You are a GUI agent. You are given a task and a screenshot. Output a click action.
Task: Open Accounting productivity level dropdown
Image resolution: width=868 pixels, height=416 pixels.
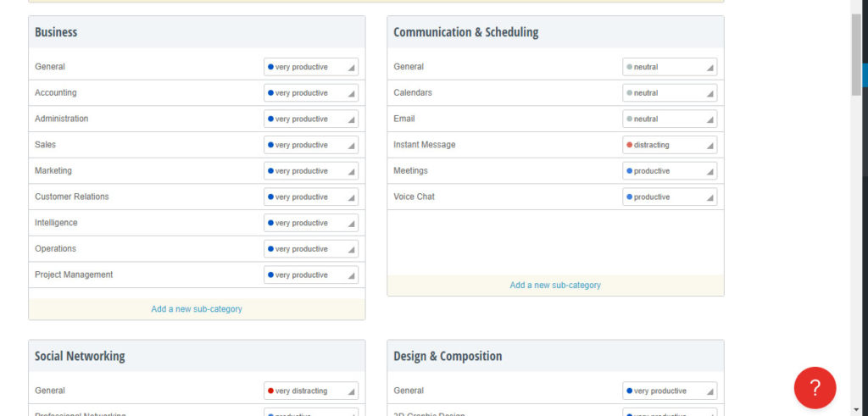point(311,93)
